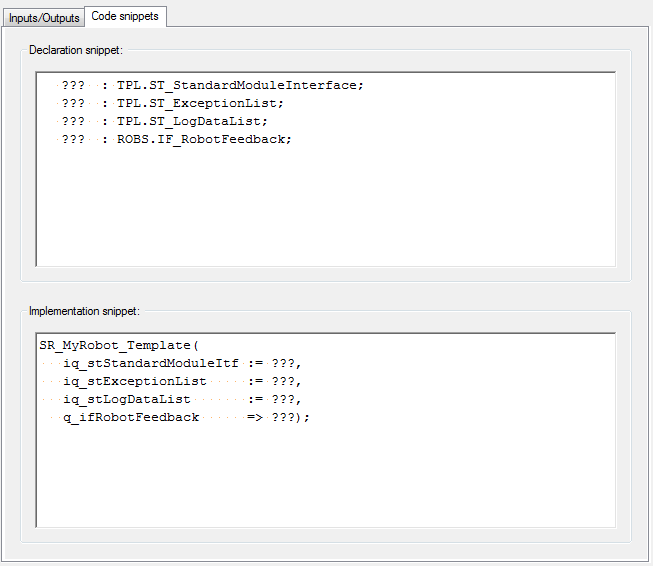Click the ??? placeholder before TPL.ST_ExceptionList
The image size is (653, 566).
click(x=73, y=104)
